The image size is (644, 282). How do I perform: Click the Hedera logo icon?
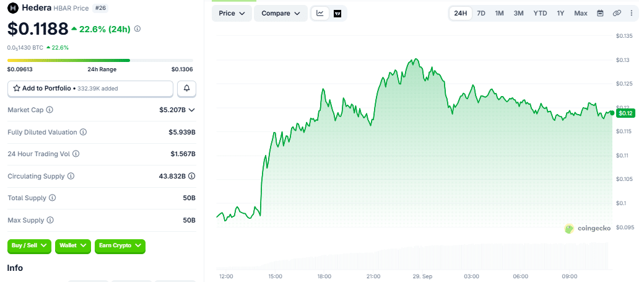(x=14, y=8)
